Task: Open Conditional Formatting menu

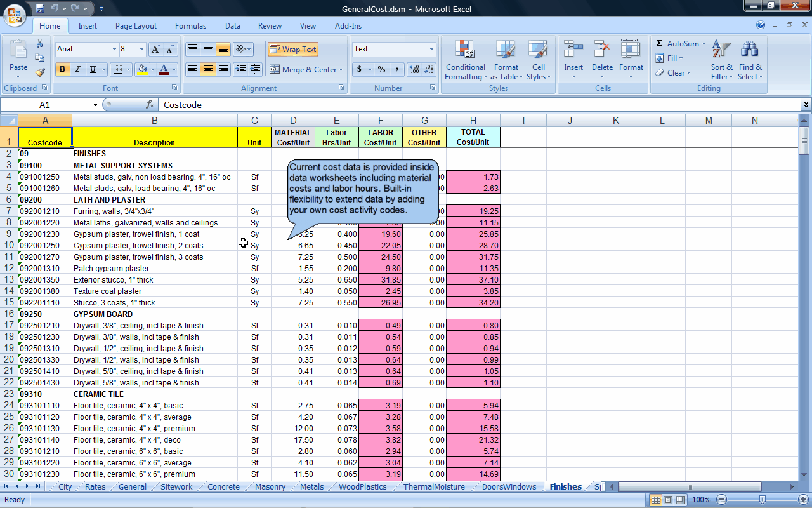Action: pyautogui.click(x=466, y=60)
